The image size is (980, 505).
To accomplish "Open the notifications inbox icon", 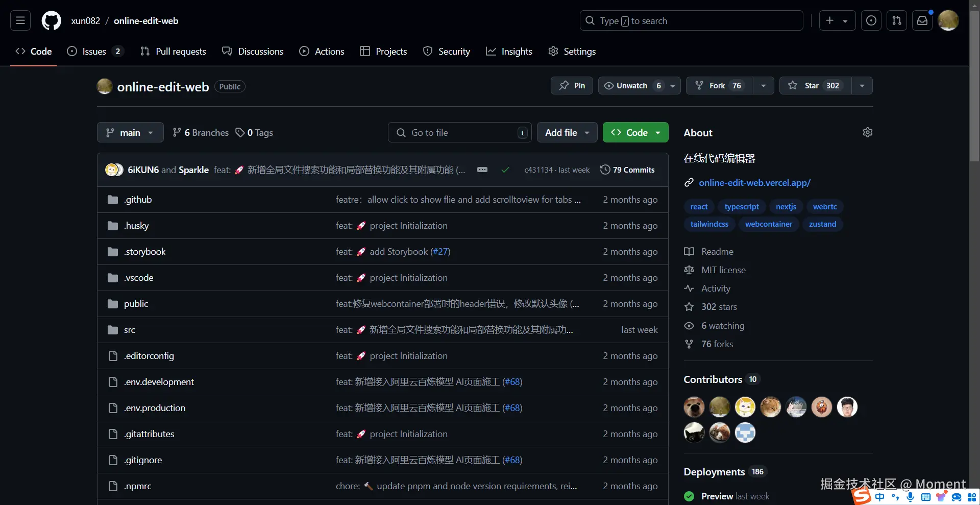I will (922, 20).
